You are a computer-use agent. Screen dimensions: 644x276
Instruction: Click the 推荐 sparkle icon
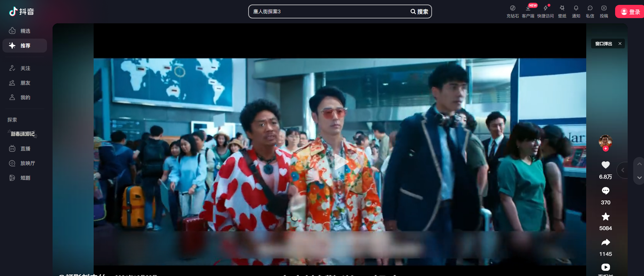(x=12, y=46)
